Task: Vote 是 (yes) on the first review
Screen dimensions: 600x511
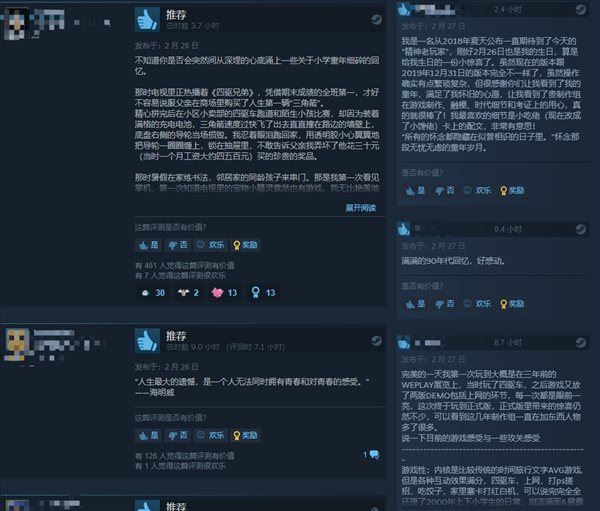Action: pyautogui.click(x=149, y=245)
